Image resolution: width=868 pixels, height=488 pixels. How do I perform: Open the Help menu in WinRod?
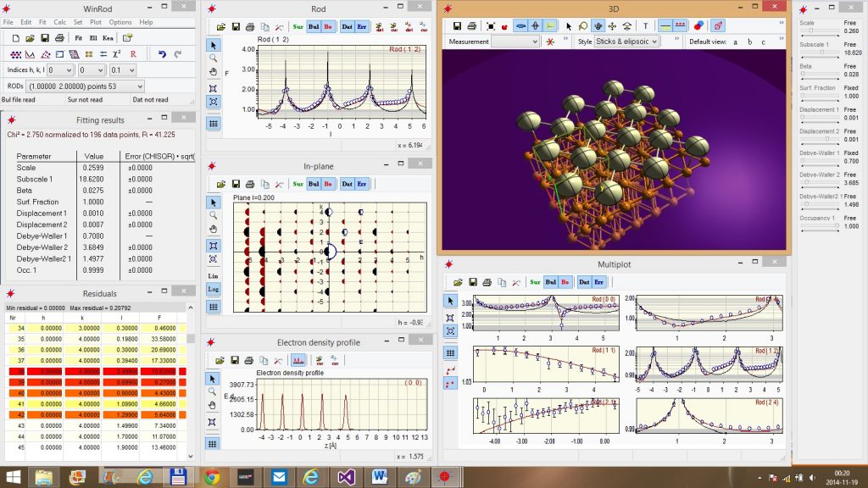[x=146, y=22]
